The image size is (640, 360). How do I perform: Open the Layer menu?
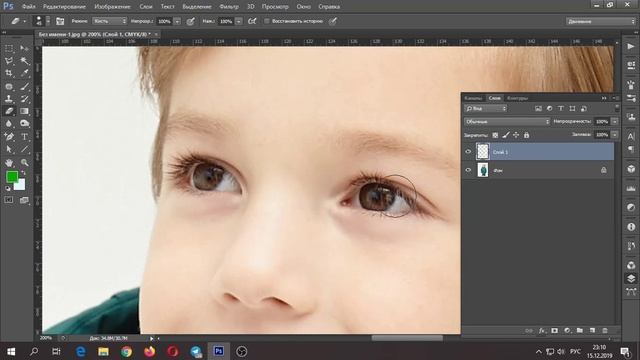(x=146, y=7)
